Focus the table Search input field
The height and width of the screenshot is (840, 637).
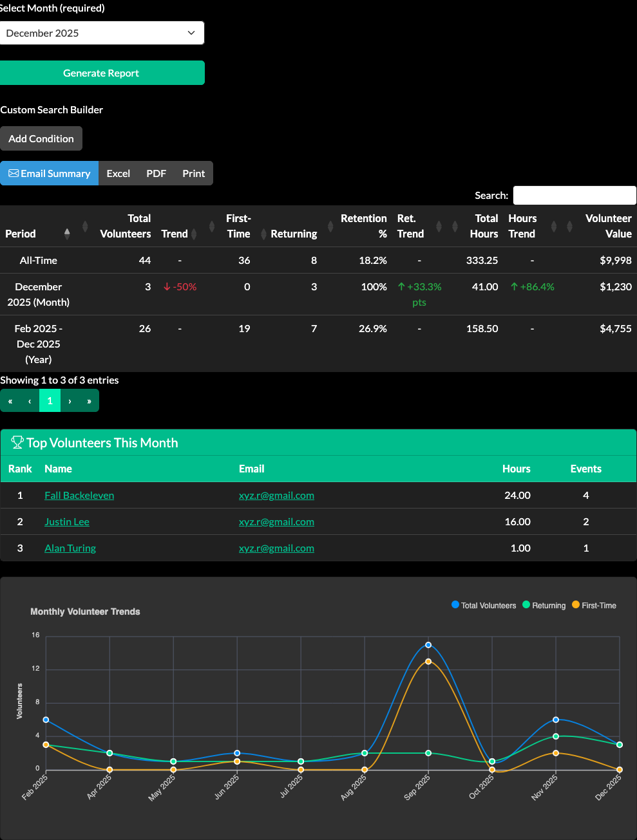tap(574, 196)
